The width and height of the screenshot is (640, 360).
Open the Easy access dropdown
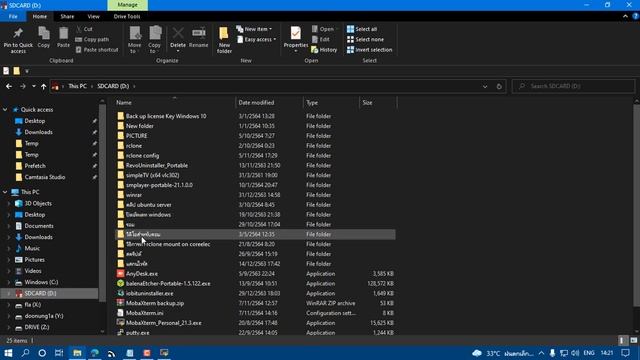pos(256,39)
